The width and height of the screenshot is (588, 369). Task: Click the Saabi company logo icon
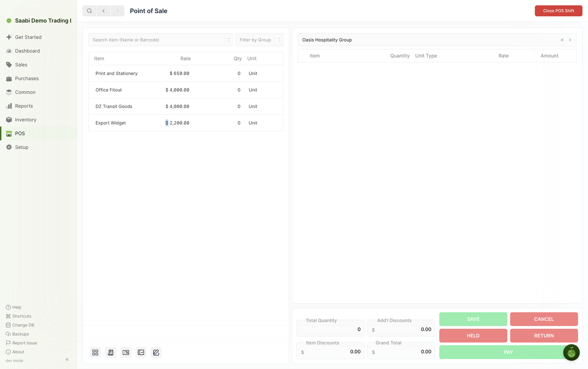9,21
